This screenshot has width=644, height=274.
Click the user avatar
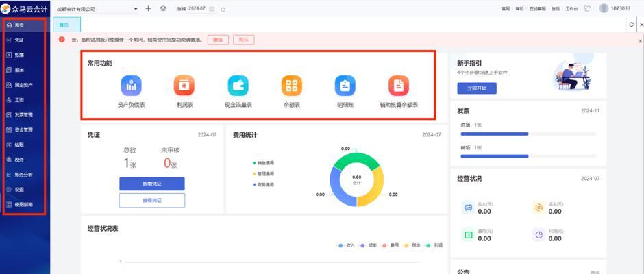click(604, 8)
